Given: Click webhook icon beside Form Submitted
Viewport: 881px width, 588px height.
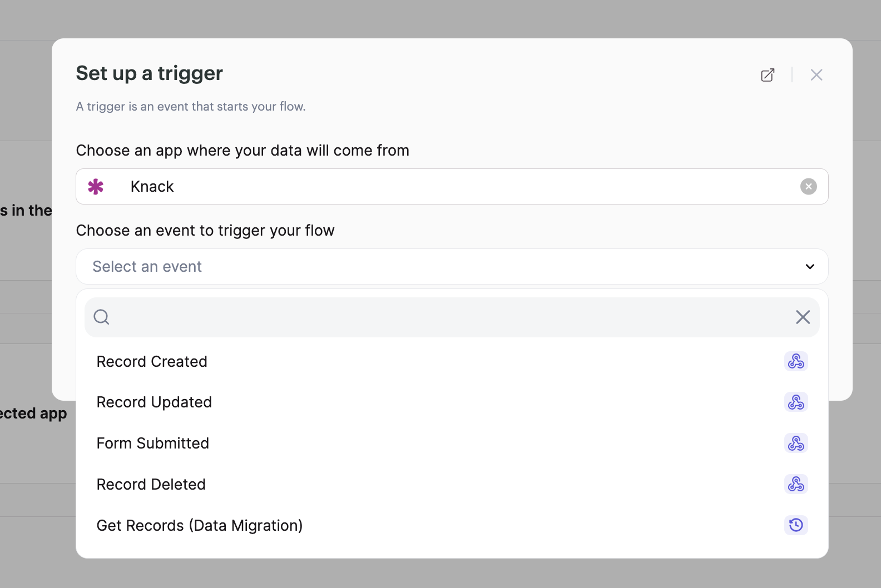Looking at the screenshot, I should [x=796, y=444].
